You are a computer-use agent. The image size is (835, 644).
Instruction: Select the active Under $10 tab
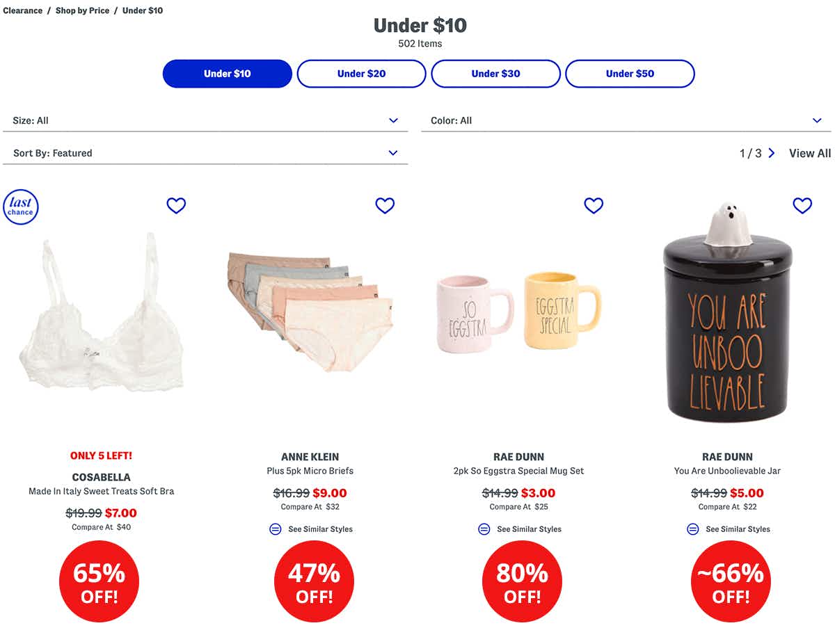click(x=228, y=74)
